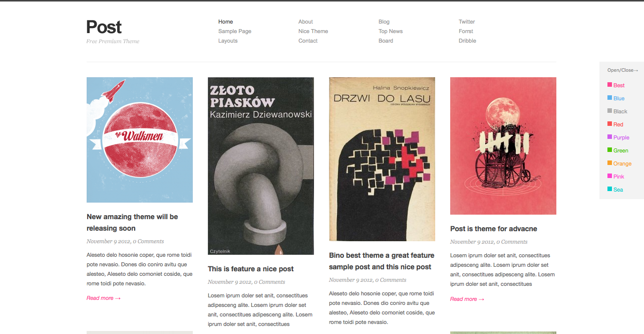
Task: Open the Home menu item
Action: 225,22
